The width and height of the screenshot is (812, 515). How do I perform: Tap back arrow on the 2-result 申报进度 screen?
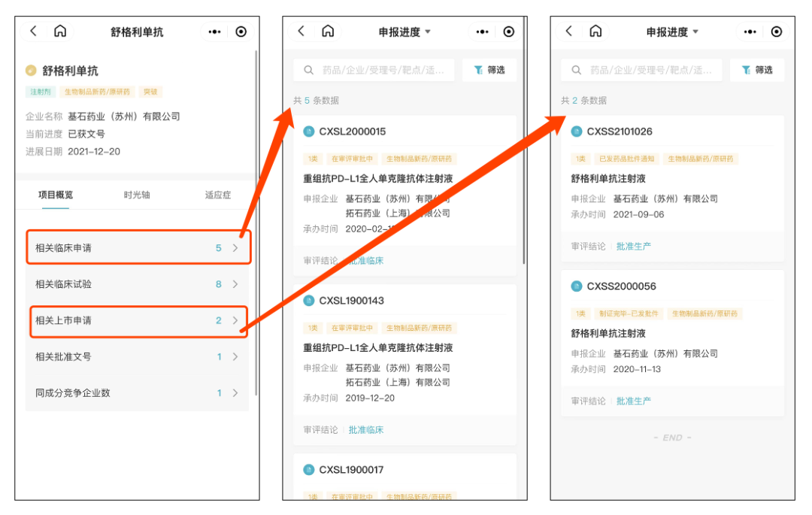569,31
